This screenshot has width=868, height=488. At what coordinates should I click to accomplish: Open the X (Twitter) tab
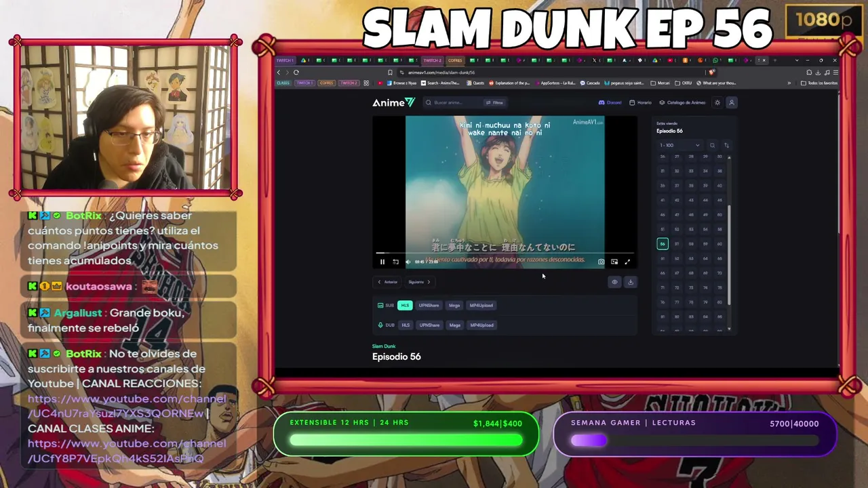coord(595,60)
